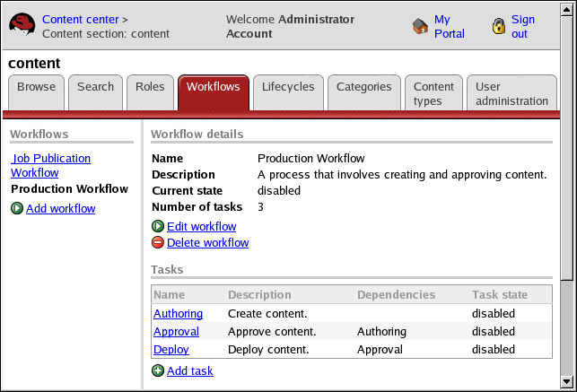Open the Authoring task link
Viewport: 577px width, 392px height.
(178, 313)
